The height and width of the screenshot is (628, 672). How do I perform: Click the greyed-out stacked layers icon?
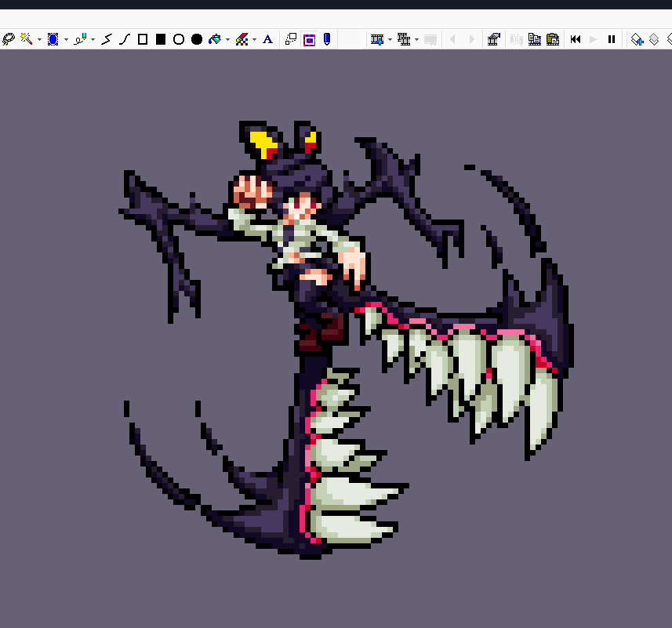click(x=654, y=39)
